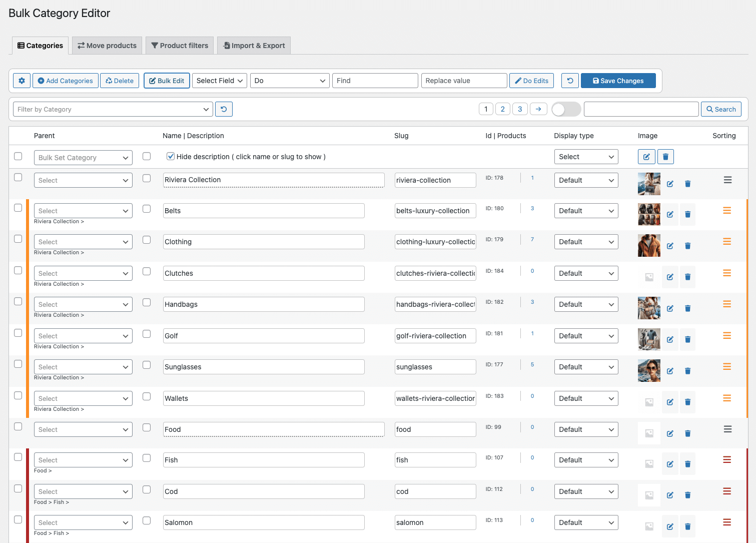Viewport: 756px width, 543px height.
Task: Click Add Categories button
Action: click(x=66, y=81)
